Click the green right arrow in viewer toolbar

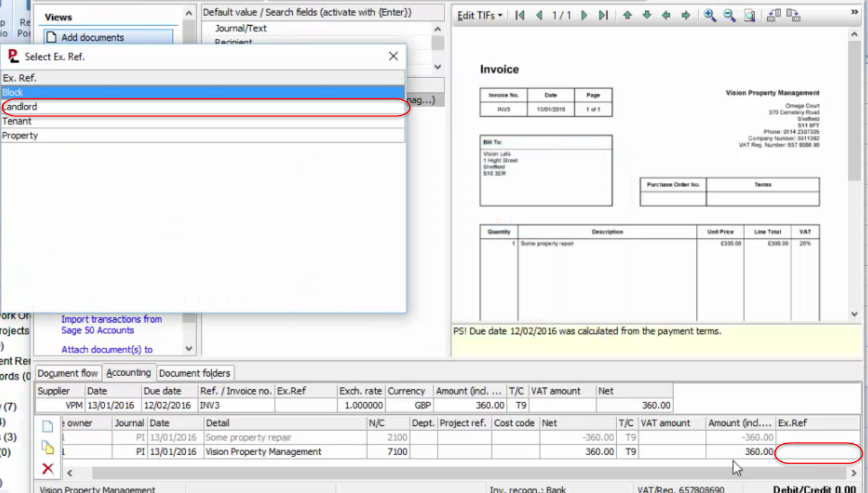tap(686, 15)
